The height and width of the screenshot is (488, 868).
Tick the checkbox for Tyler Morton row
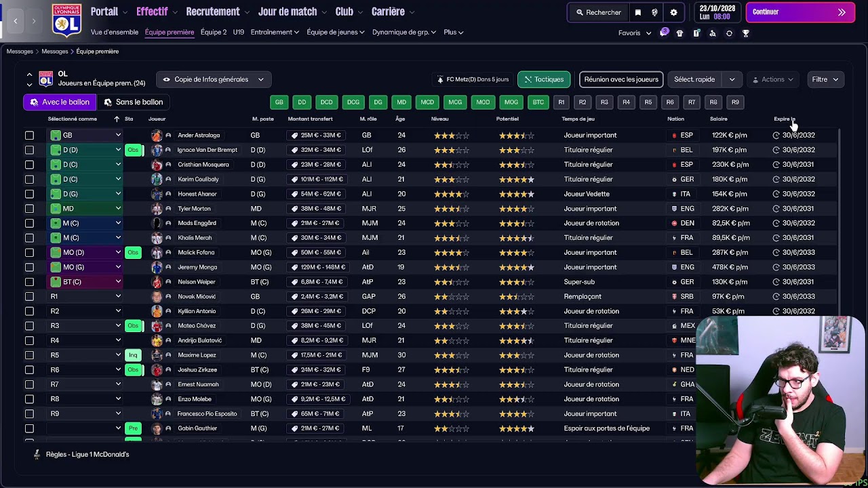[x=29, y=209]
